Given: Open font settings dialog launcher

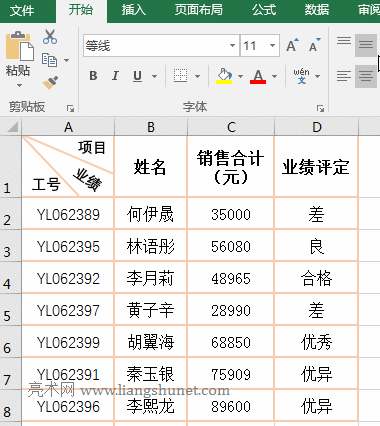Looking at the screenshot, I should coord(320,108).
